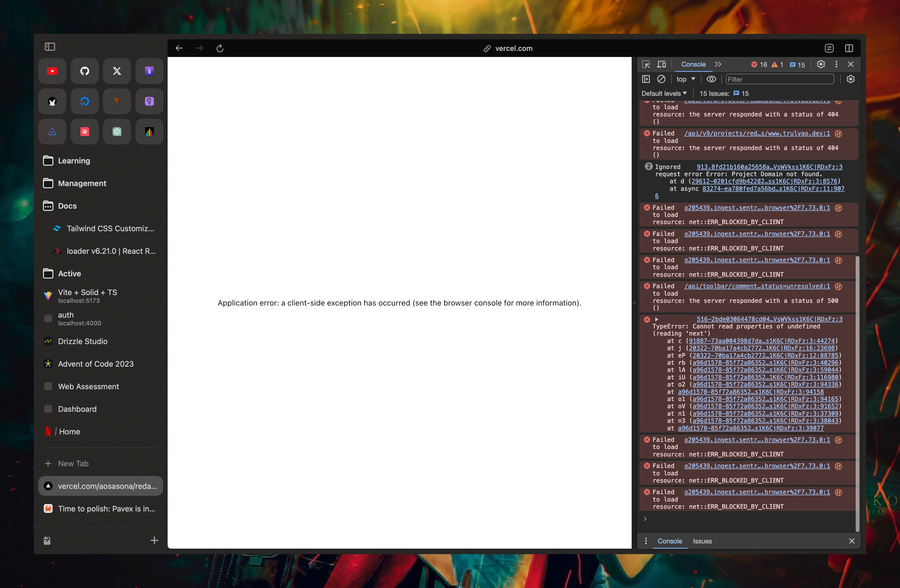
Task: Toggle the device toolbar emulation icon
Action: point(661,65)
